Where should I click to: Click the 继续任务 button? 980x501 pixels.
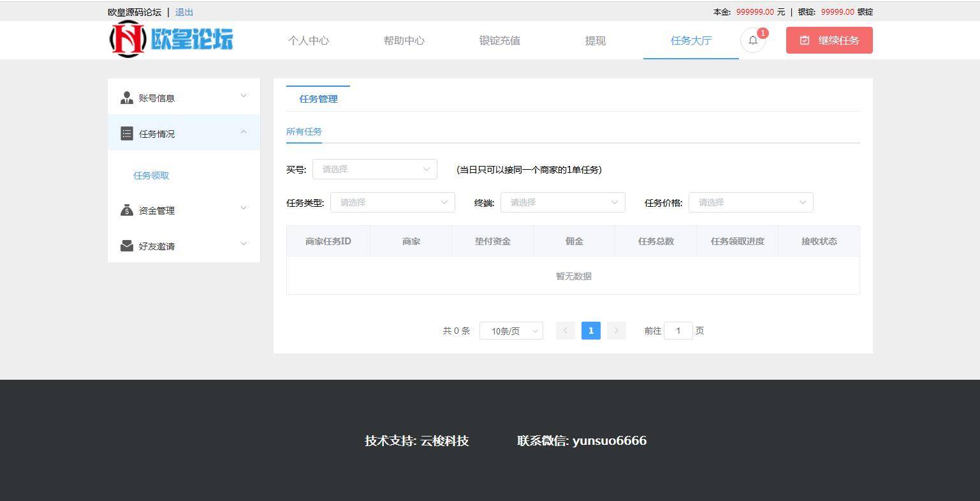[829, 40]
